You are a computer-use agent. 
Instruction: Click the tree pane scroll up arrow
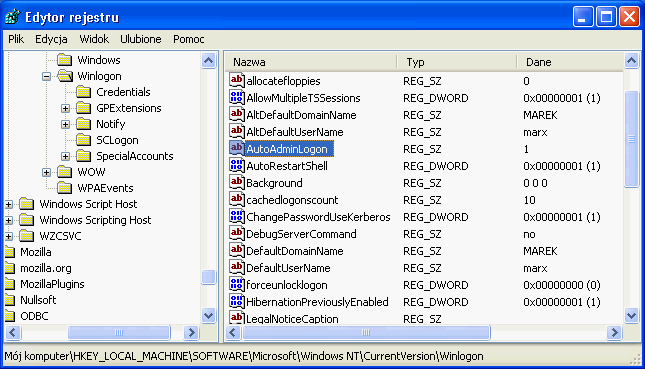click(209, 61)
